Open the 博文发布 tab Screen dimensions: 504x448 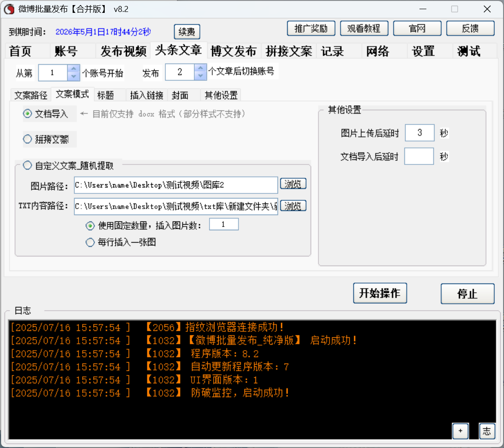233,51
